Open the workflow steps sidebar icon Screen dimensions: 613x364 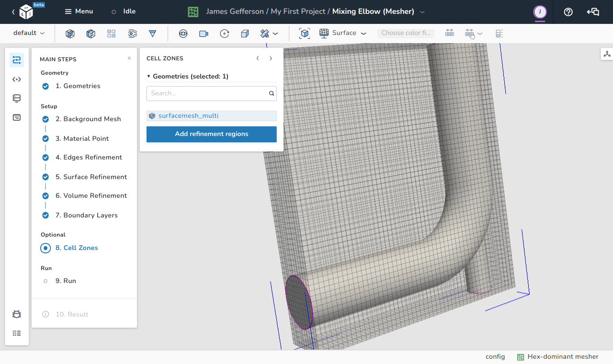tap(17, 60)
